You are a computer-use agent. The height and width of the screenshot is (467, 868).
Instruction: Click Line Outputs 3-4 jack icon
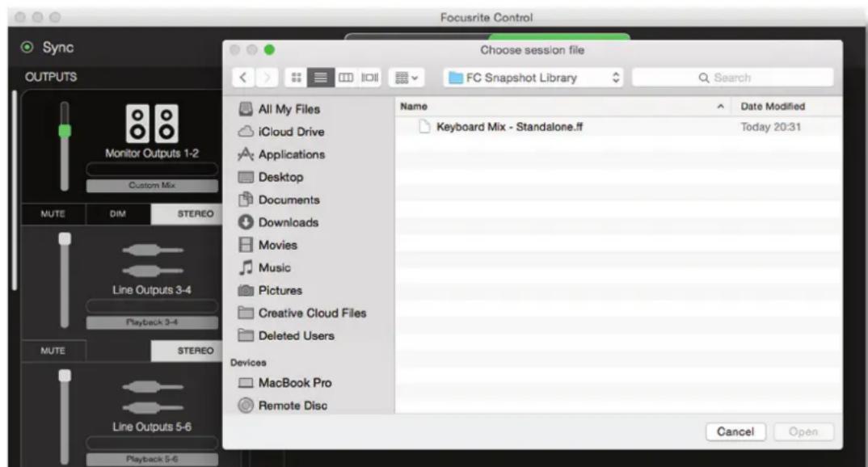tap(152, 260)
